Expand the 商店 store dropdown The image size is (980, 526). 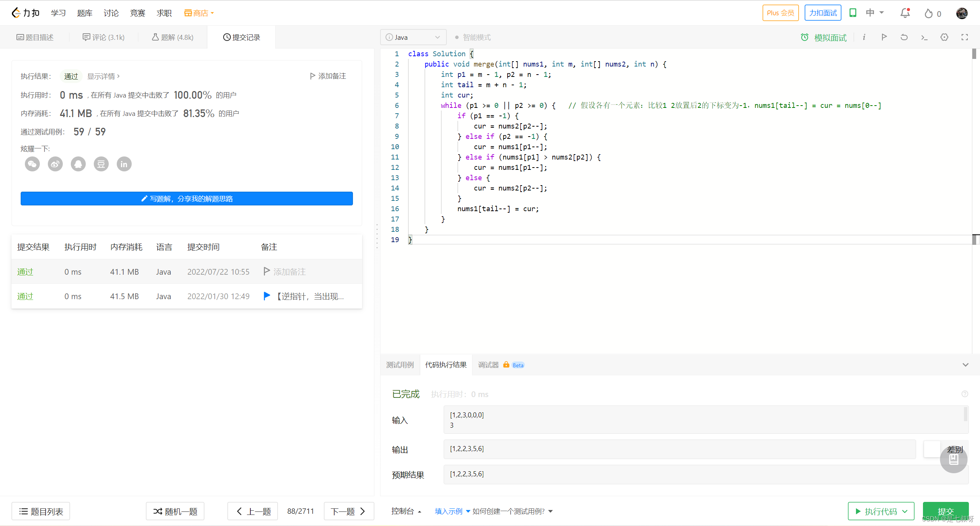coord(199,13)
